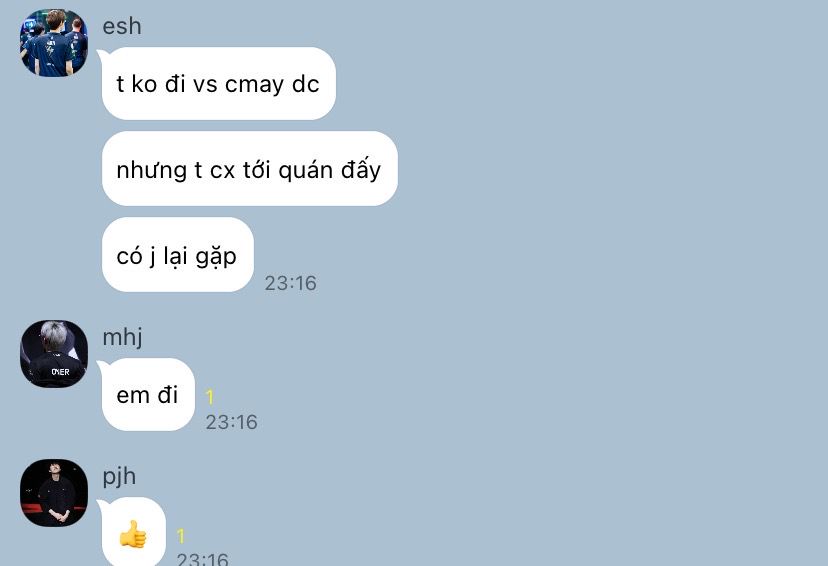Image resolution: width=828 pixels, height=566 pixels.
Task: Select the thumbs up emoji message
Action: click(x=134, y=532)
